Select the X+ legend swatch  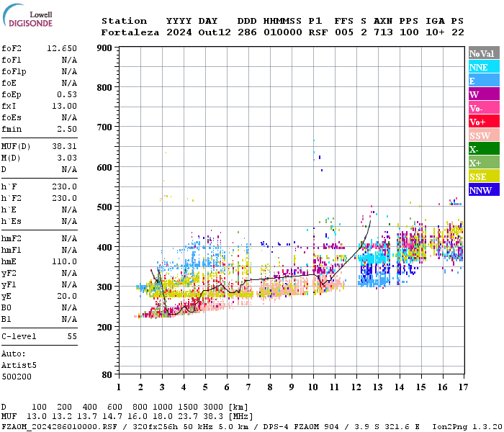[484, 162]
